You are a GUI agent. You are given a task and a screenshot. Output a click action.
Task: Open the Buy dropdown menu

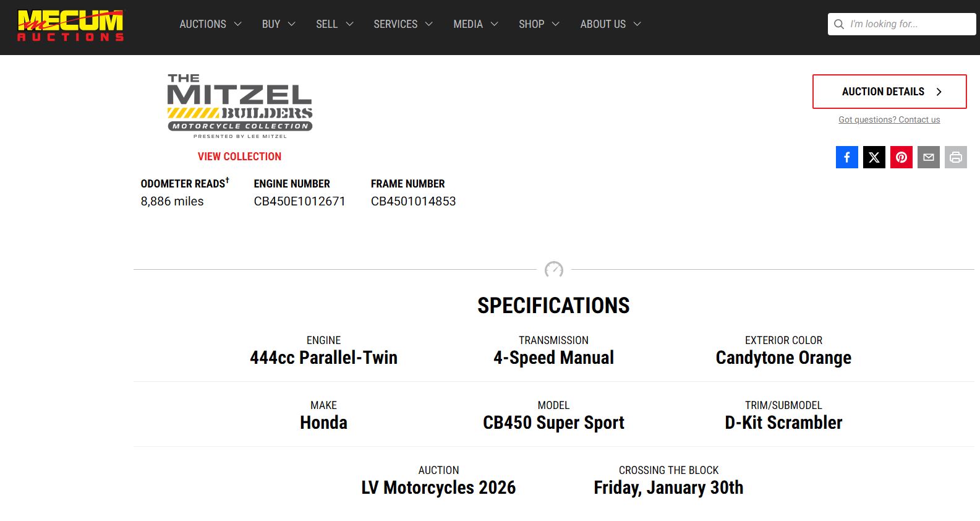[278, 24]
